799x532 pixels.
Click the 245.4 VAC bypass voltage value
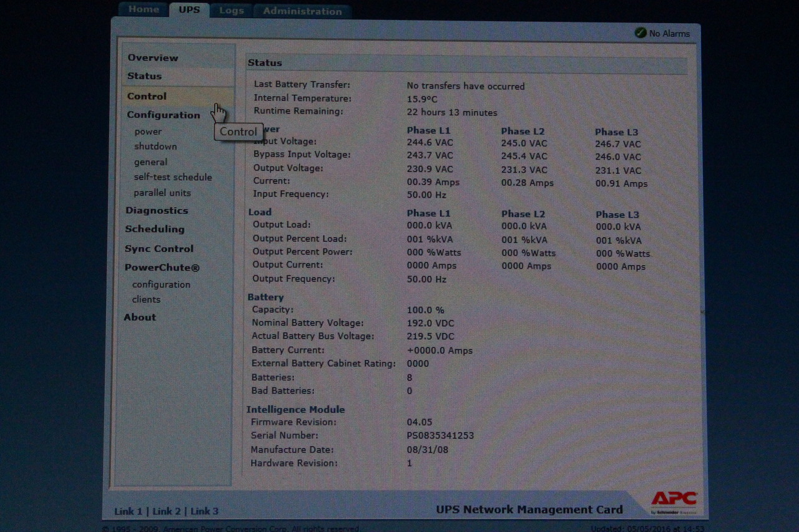coord(524,157)
